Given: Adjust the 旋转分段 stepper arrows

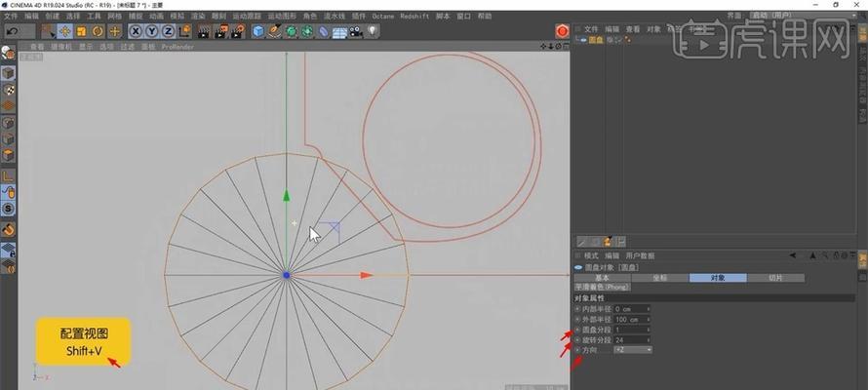Looking at the screenshot, I should tap(649, 339).
